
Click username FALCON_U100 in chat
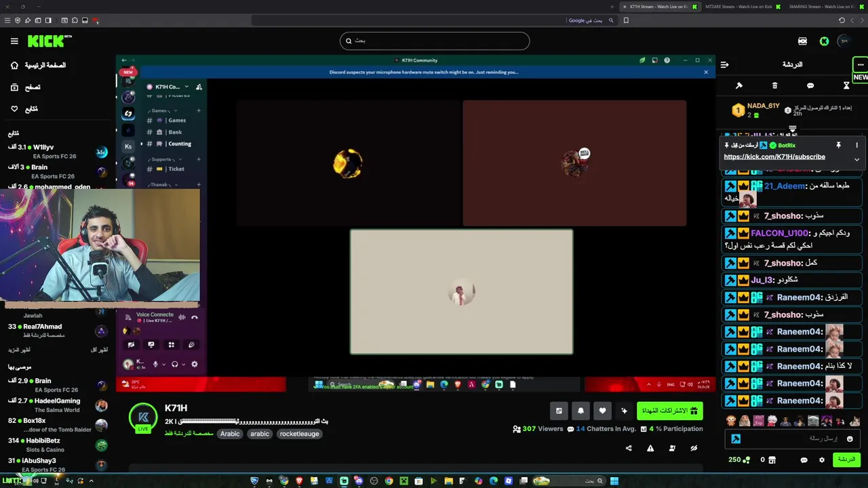click(x=780, y=233)
